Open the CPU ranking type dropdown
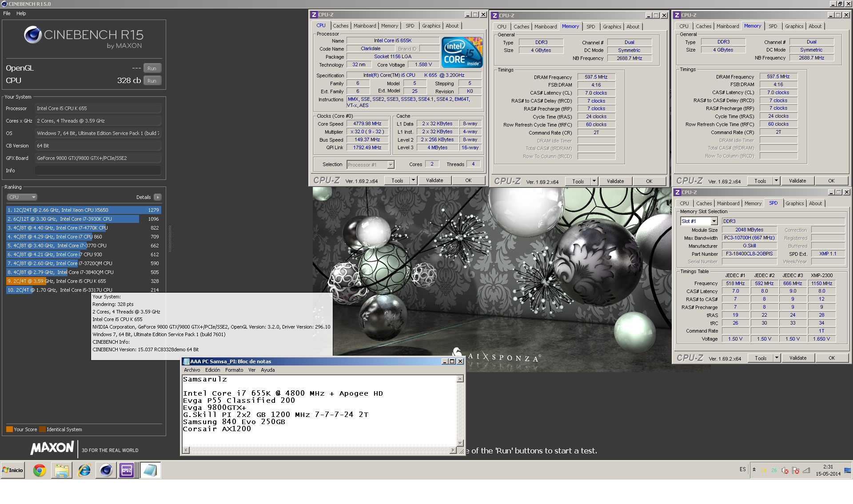The image size is (853, 504). (22, 197)
